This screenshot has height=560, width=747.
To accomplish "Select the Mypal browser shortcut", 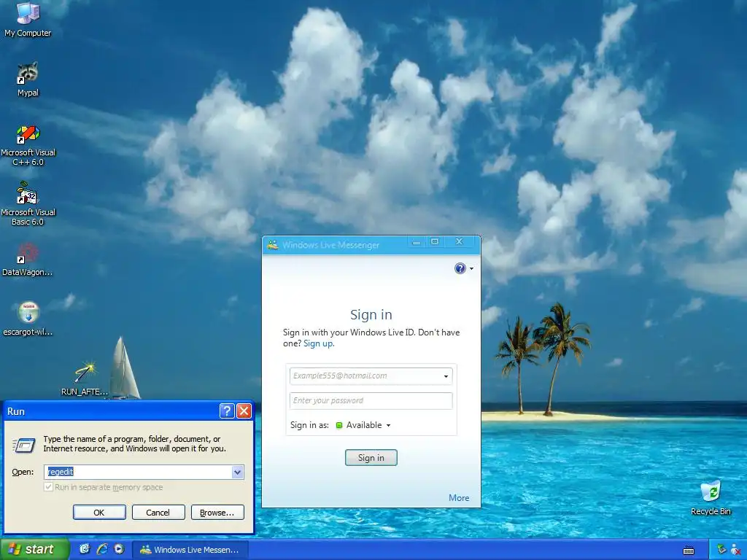I will (28, 79).
